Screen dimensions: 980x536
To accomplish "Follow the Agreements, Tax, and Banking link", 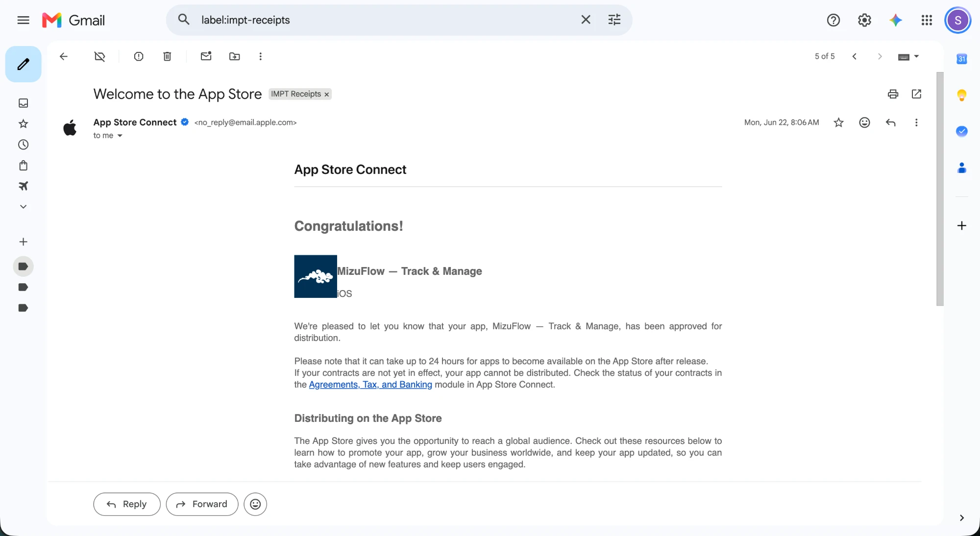I will (x=370, y=385).
